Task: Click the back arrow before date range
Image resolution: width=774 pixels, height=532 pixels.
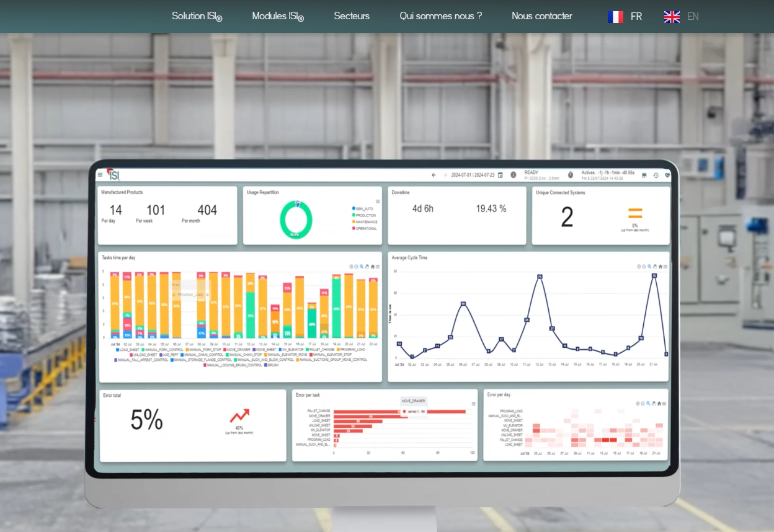Action: tap(434, 175)
